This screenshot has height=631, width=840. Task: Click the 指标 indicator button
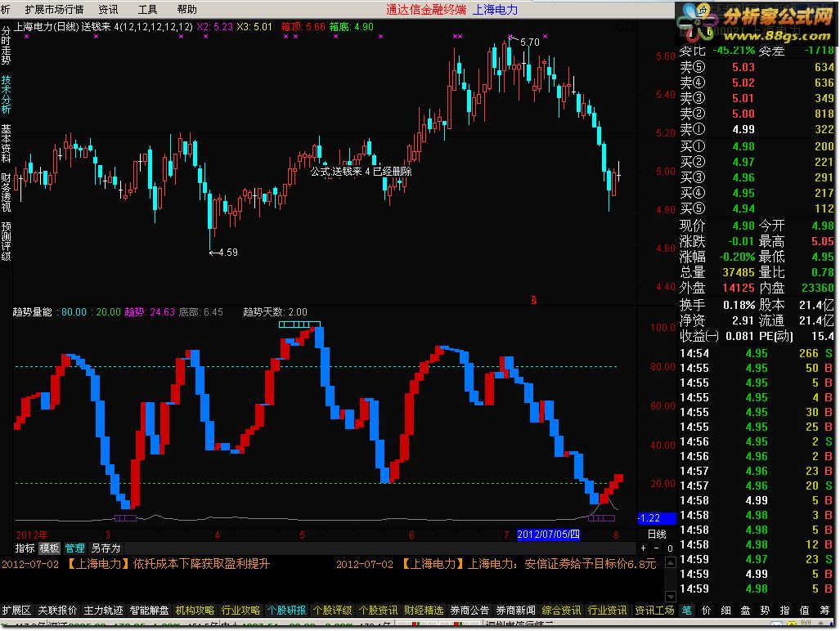tap(25, 548)
